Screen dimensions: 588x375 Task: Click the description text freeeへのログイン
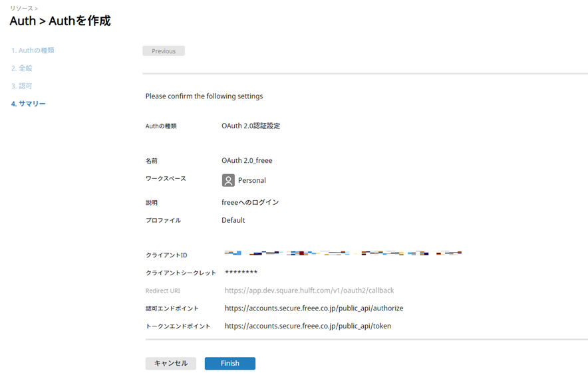[250, 202]
